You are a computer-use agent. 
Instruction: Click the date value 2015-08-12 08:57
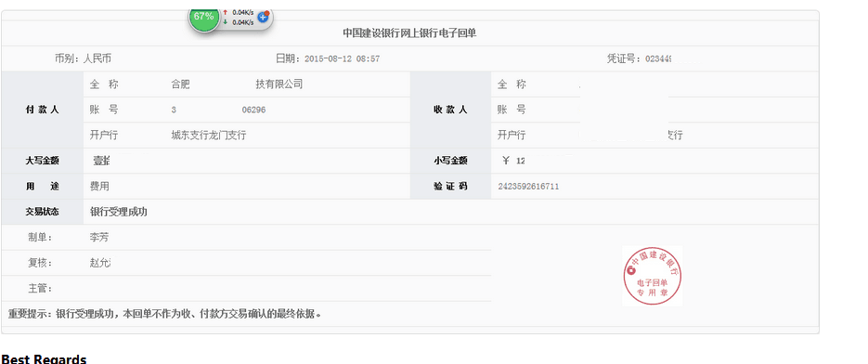coord(343,58)
